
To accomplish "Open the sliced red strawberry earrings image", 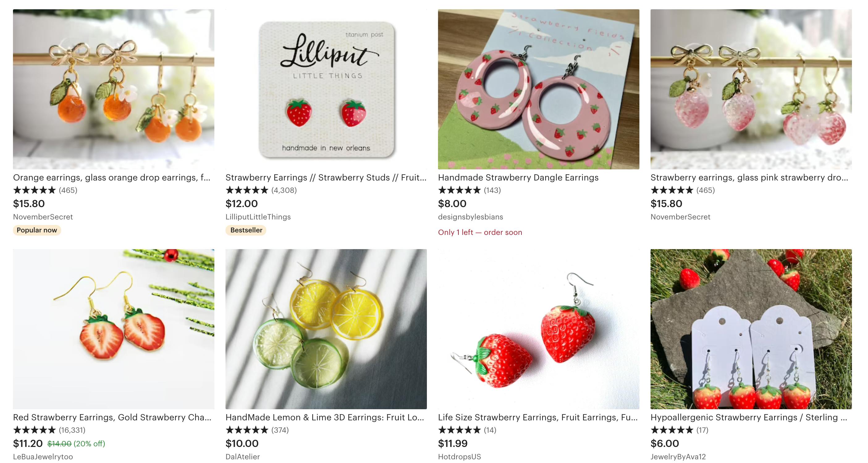I will pos(114,329).
